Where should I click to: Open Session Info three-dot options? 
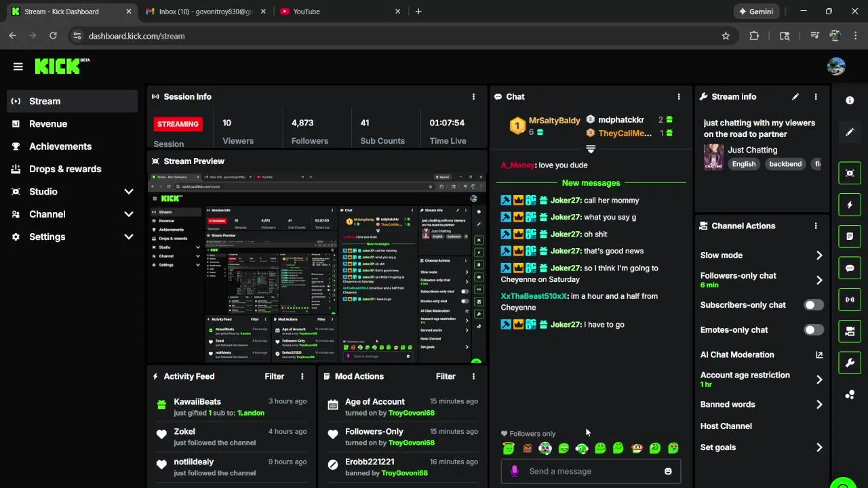[x=473, y=97]
